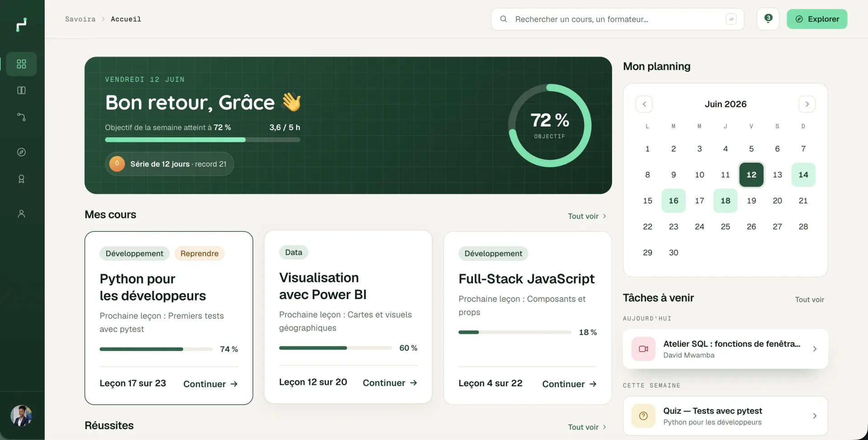Go to next month in calendar
Screen dimensions: 868x440
(x=807, y=104)
